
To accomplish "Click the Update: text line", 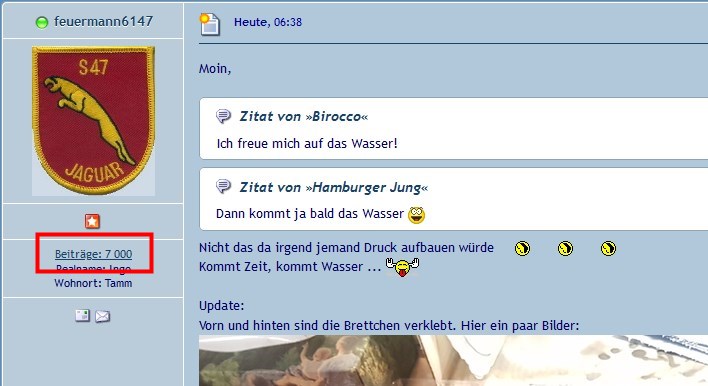I will pyautogui.click(x=221, y=306).
